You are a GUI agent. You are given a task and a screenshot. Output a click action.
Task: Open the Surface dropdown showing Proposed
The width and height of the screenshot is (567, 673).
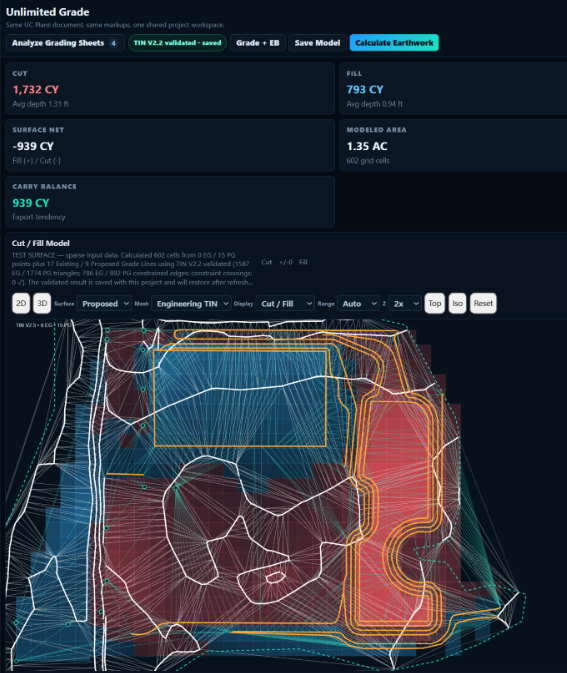coord(104,304)
